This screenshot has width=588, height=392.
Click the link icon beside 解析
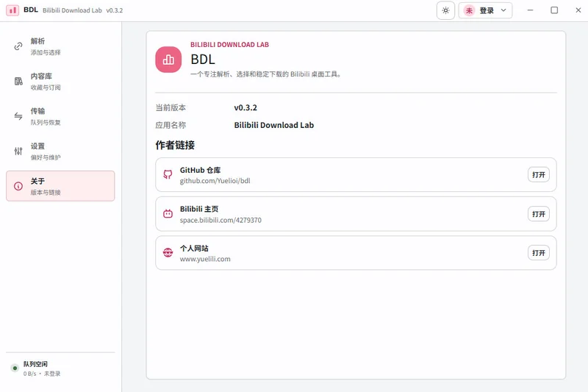(x=18, y=46)
